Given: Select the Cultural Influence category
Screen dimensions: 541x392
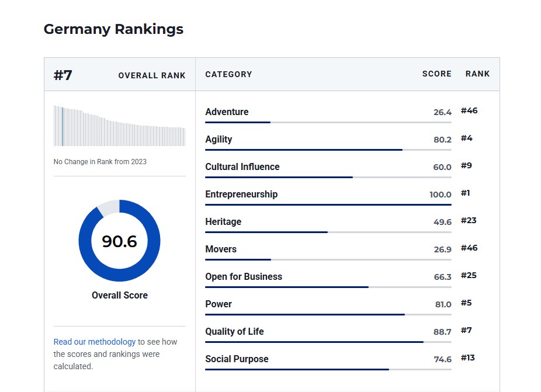Looking at the screenshot, I should pyautogui.click(x=242, y=167).
